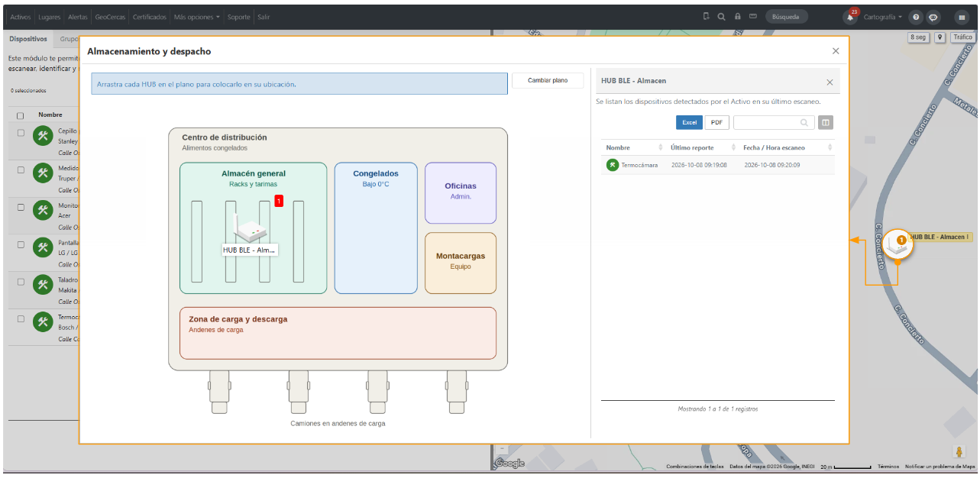Open the help question mark icon
This screenshot has width=980, height=478.
(916, 17)
